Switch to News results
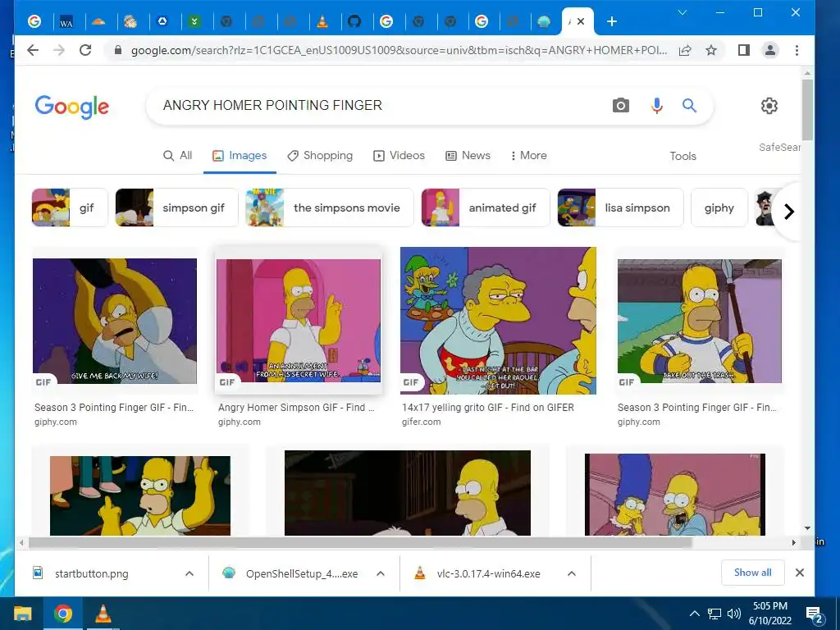 (x=468, y=155)
